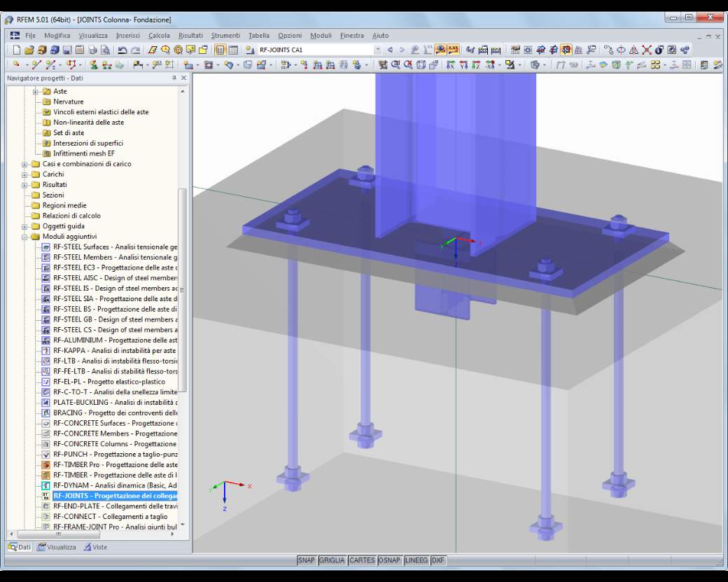Open the File menu
728x582 pixels.
pyautogui.click(x=31, y=35)
